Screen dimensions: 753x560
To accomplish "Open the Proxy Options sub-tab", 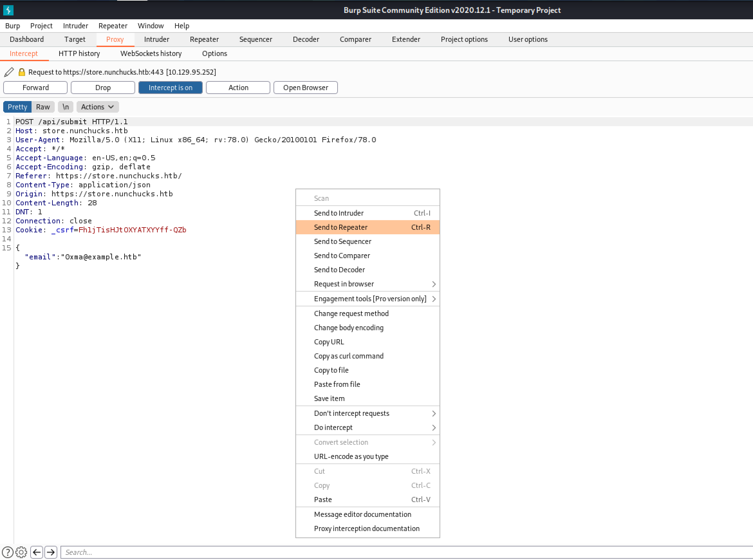I will coord(215,53).
